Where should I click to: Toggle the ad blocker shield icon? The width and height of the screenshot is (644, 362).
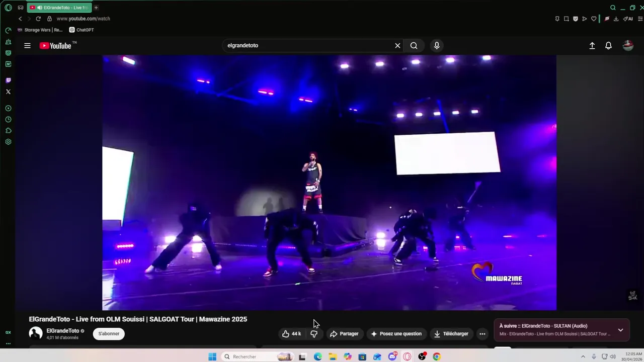tap(575, 19)
